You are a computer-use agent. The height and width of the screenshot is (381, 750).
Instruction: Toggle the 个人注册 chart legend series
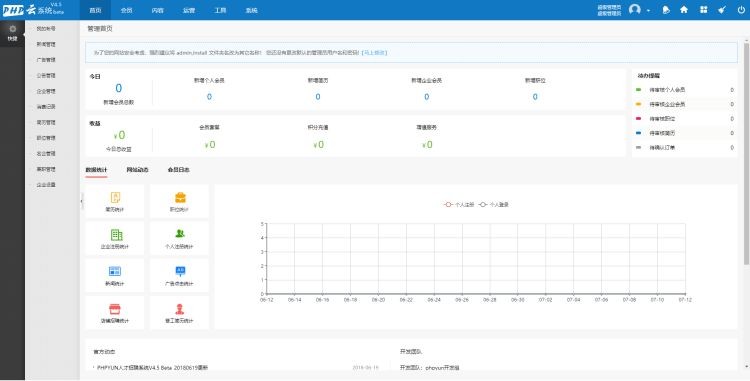[x=459, y=205]
